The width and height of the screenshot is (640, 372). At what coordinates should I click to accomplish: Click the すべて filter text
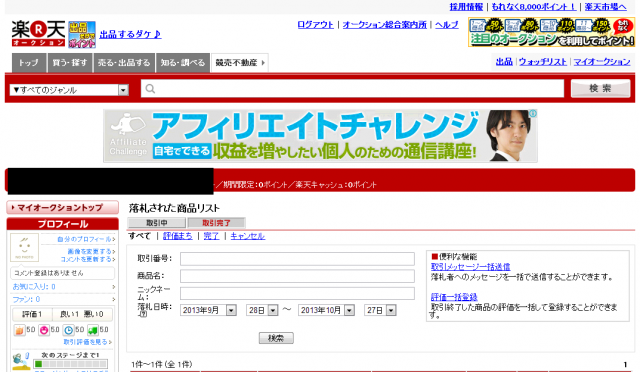click(140, 236)
